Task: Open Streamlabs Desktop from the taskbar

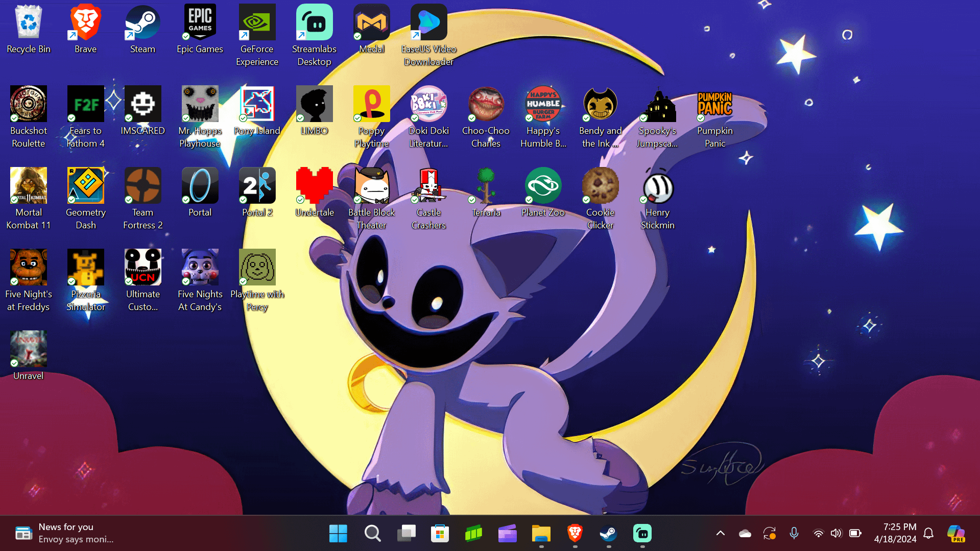Action: tap(642, 533)
